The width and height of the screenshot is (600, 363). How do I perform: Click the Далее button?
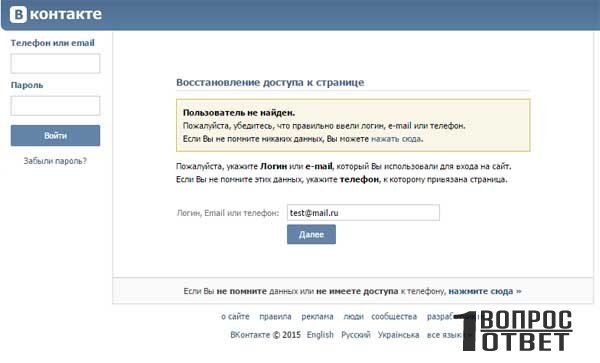[311, 234]
